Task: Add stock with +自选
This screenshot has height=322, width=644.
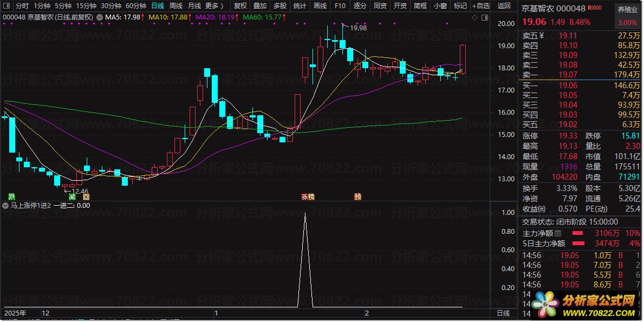Action: (481, 6)
